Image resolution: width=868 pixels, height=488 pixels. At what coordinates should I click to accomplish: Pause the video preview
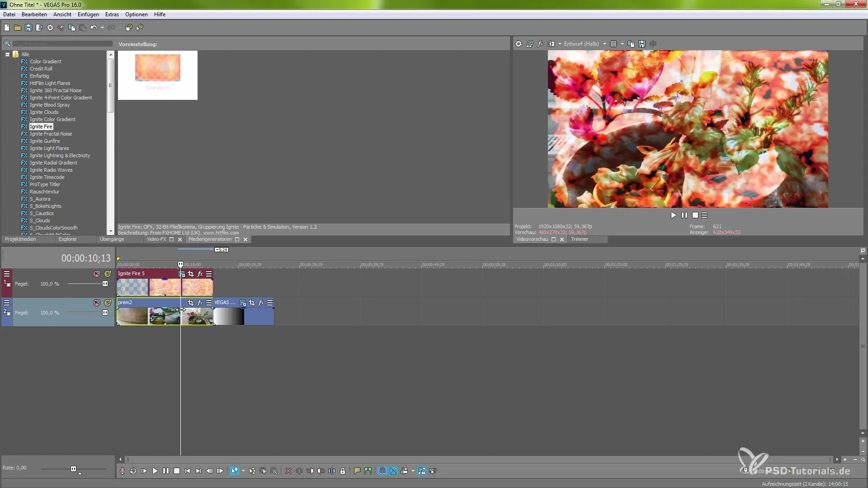tap(684, 216)
